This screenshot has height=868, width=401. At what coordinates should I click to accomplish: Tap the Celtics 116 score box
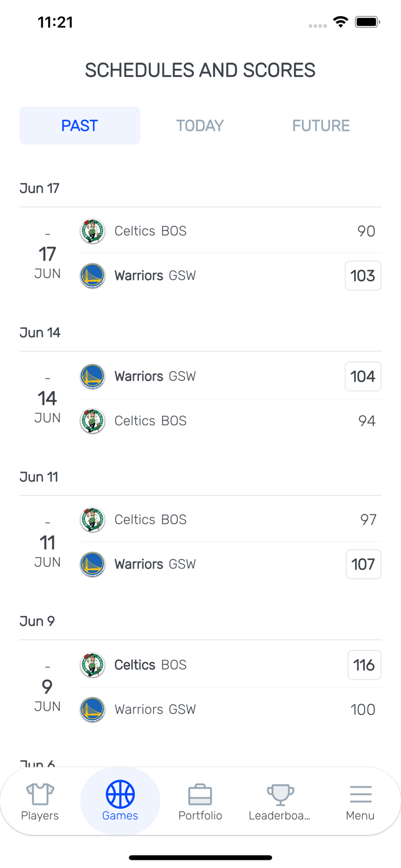point(364,665)
